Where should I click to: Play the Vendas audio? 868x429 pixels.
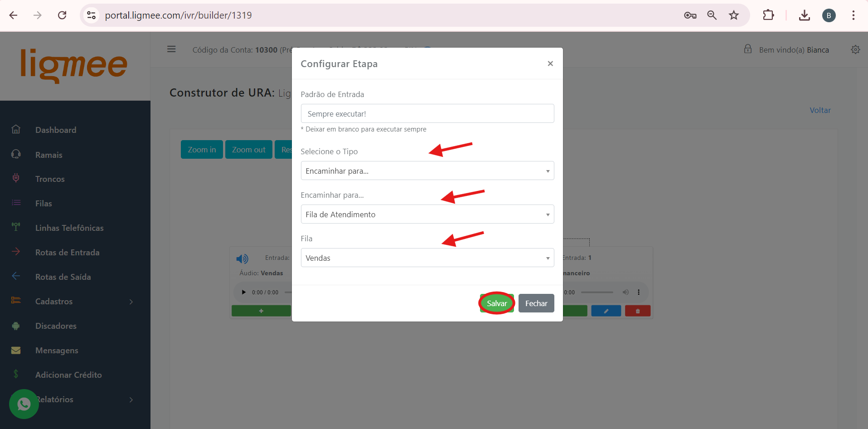[244, 292]
